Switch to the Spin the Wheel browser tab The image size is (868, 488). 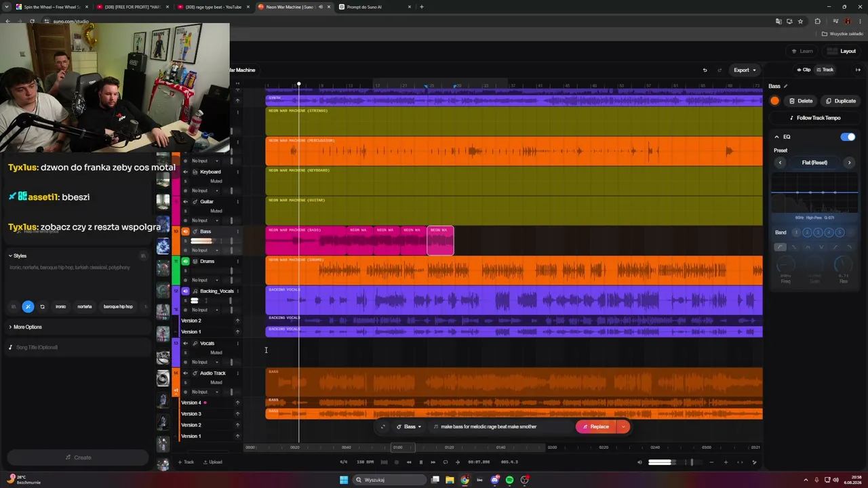click(x=51, y=7)
